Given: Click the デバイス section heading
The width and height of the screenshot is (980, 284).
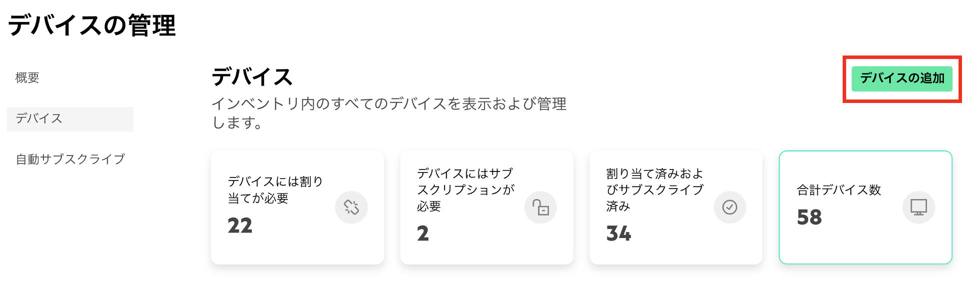Looking at the screenshot, I should (x=252, y=77).
